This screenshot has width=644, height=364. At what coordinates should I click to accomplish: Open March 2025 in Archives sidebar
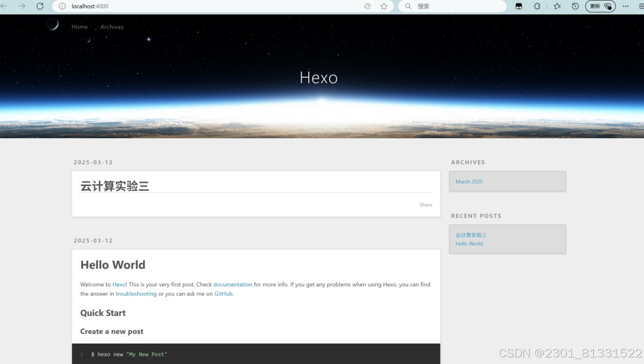tap(469, 182)
